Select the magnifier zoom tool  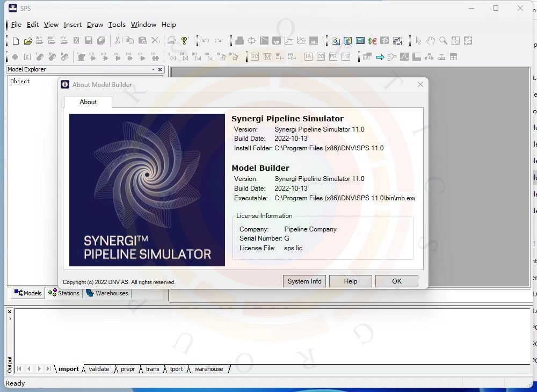[x=443, y=41]
